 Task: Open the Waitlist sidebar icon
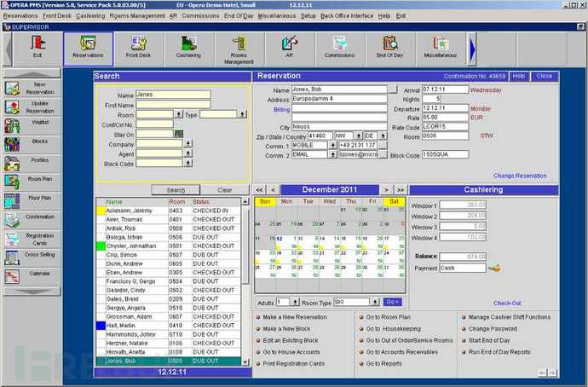[32, 124]
